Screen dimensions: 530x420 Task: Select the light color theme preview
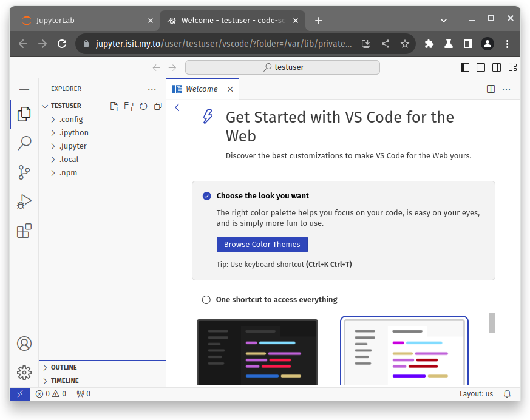pos(404,351)
